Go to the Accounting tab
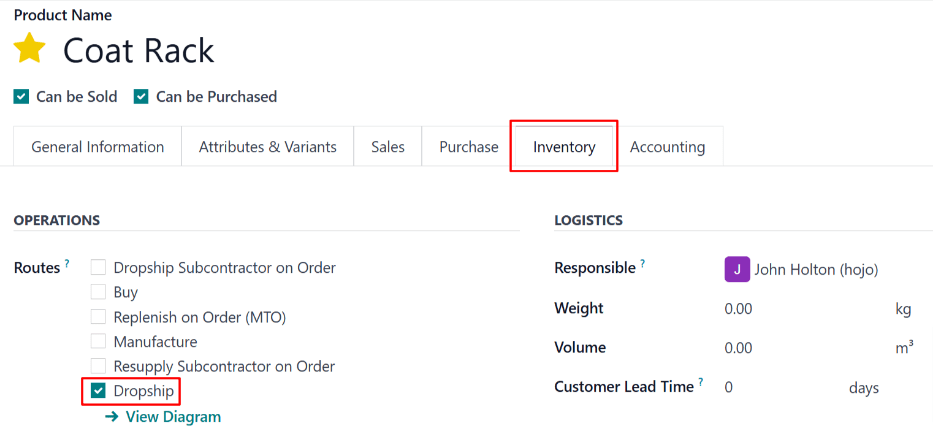 pos(667,147)
